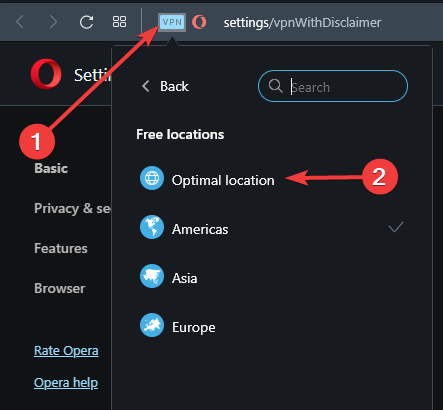Return to VPN panel with Back
This screenshot has height=410, width=443.
coord(165,86)
